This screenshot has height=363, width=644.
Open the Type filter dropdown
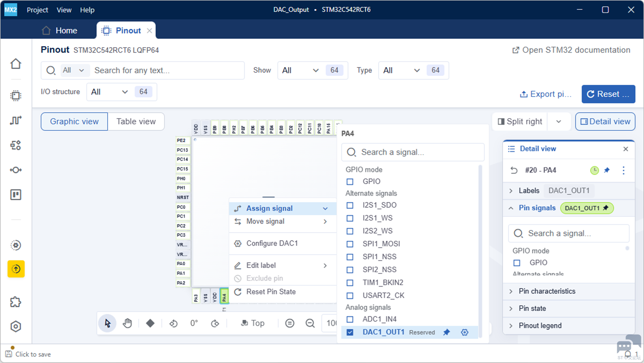point(413,70)
